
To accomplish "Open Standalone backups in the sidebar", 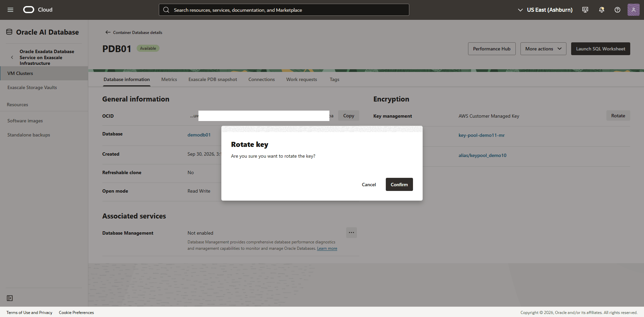I will pos(29,135).
